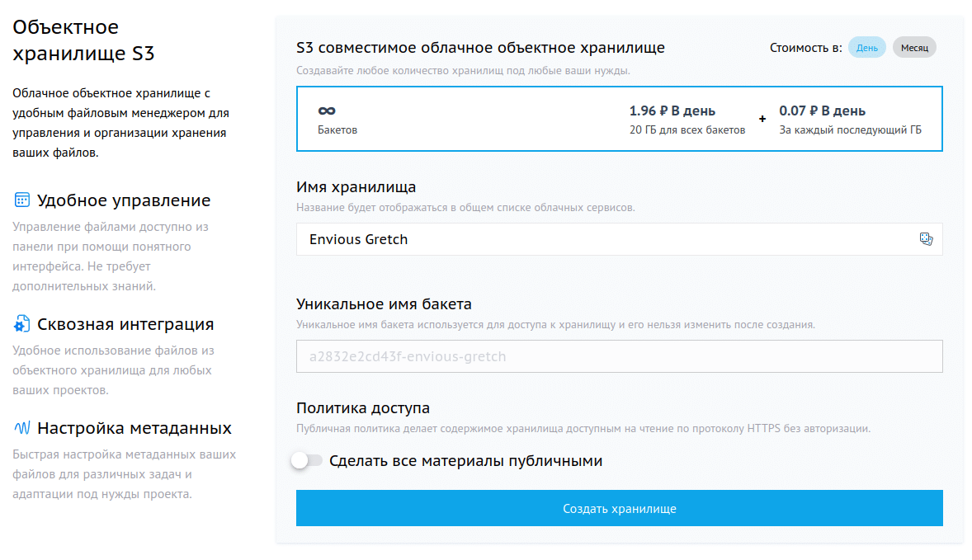972x560 pixels.
Task: Click the "1.96 ₽ В день" price
Action: [672, 111]
